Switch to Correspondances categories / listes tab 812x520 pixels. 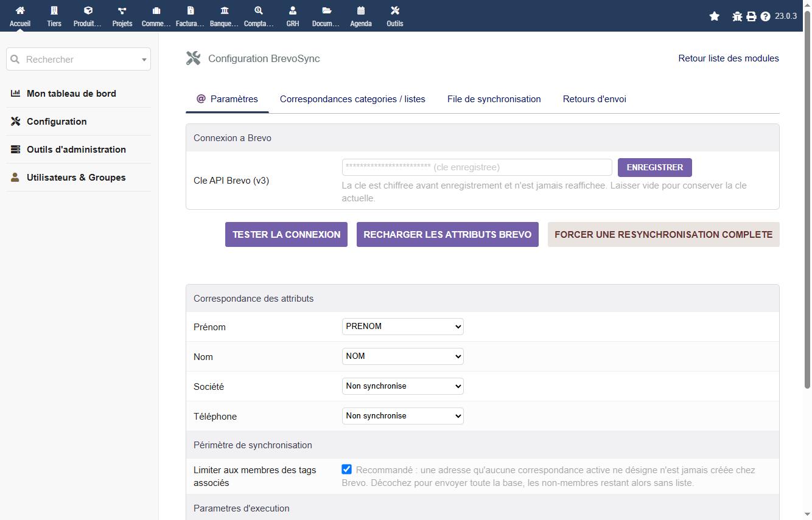pyautogui.click(x=352, y=99)
